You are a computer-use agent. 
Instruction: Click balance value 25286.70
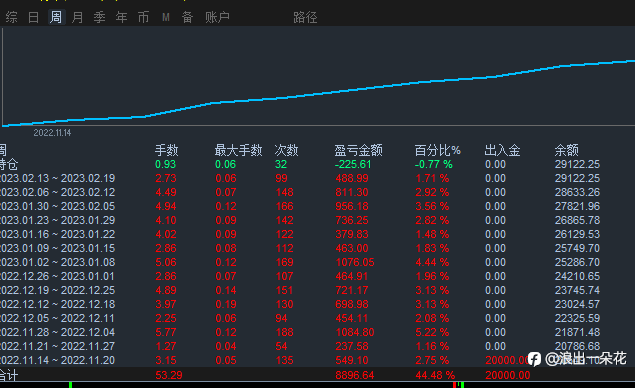coord(577,262)
